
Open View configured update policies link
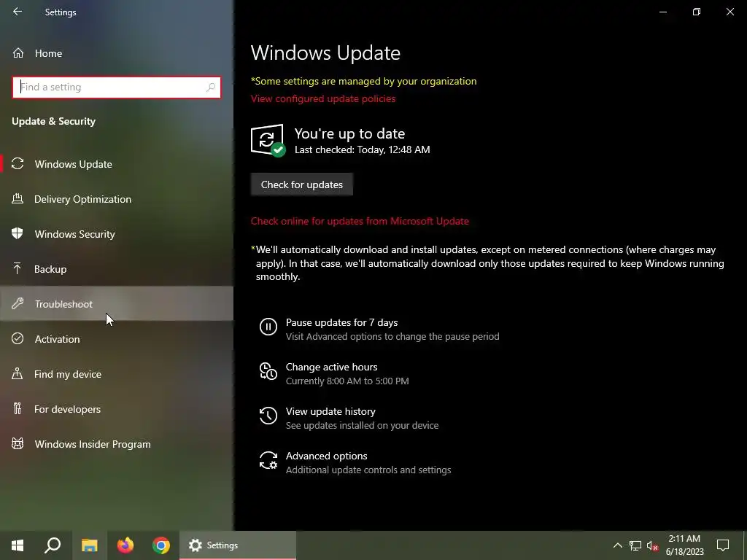click(323, 98)
